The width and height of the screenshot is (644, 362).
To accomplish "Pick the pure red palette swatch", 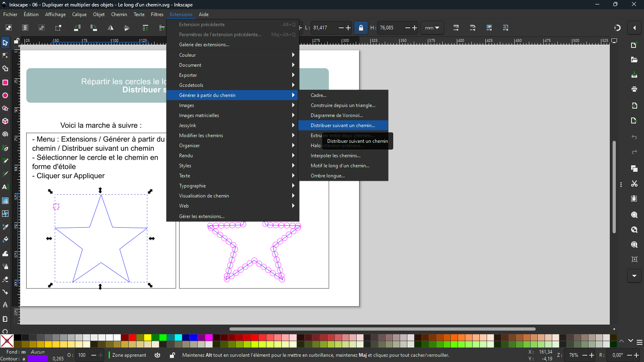I will (x=132, y=337).
